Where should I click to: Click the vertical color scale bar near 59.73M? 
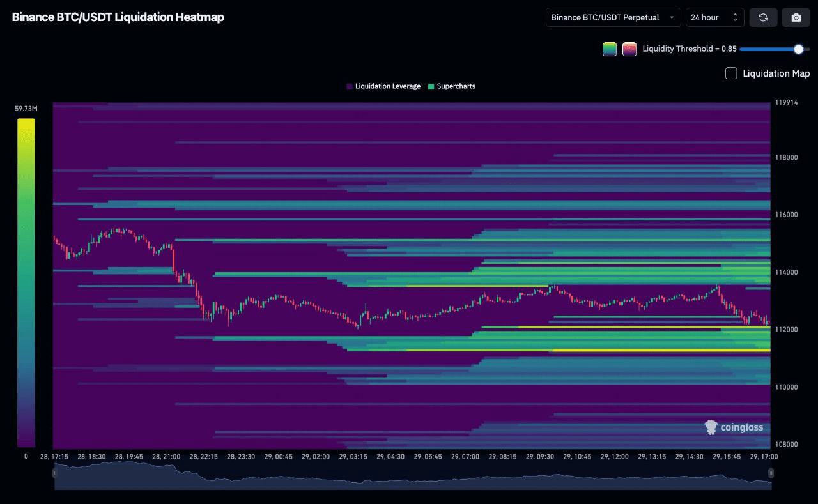pos(26,281)
